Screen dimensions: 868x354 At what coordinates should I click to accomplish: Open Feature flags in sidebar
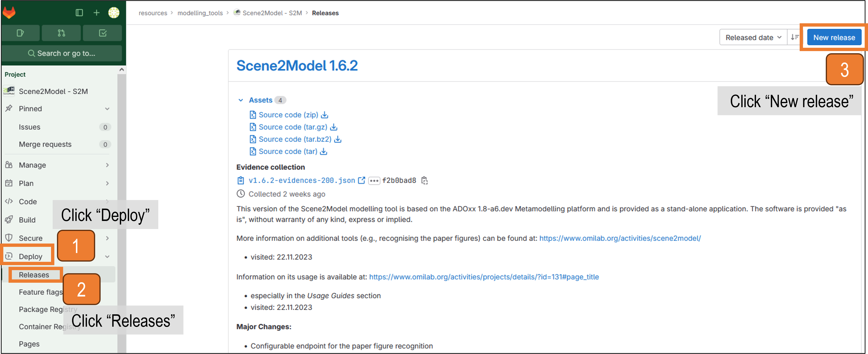pyautogui.click(x=40, y=292)
